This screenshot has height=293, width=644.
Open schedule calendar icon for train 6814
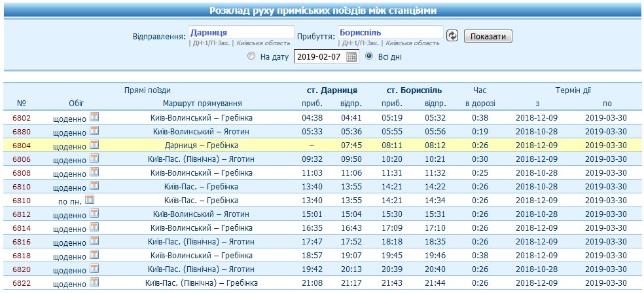pyautogui.click(x=94, y=227)
